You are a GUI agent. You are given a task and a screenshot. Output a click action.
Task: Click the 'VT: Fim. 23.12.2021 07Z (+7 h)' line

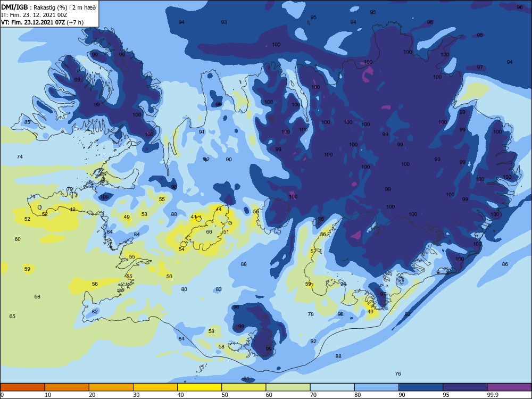(x=42, y=22)
